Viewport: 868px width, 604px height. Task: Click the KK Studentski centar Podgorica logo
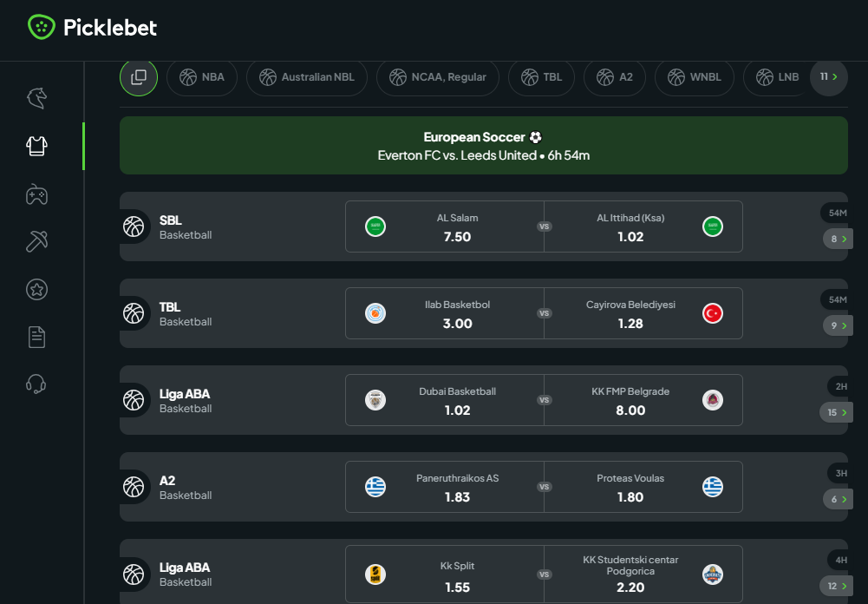[713, 574]
